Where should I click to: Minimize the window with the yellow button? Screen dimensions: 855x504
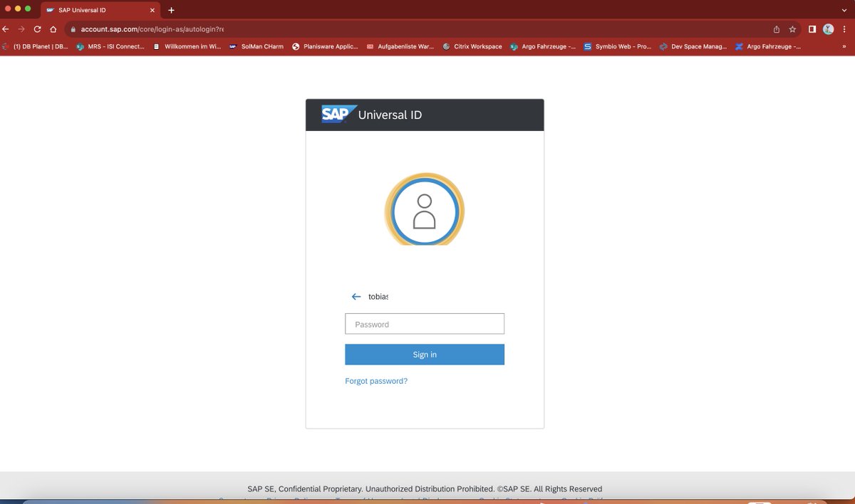point(18,9)
